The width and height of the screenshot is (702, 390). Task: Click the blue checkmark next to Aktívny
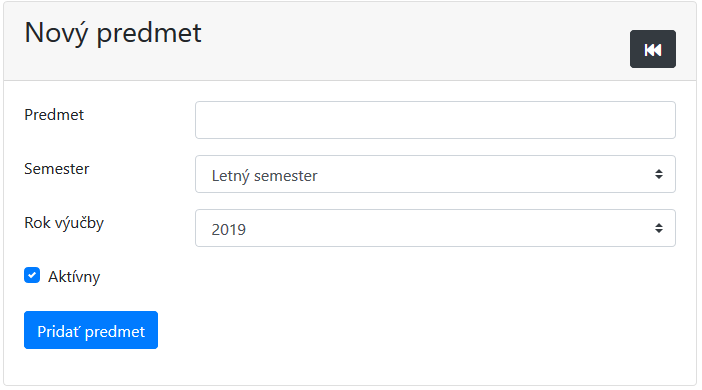[32, 275]
